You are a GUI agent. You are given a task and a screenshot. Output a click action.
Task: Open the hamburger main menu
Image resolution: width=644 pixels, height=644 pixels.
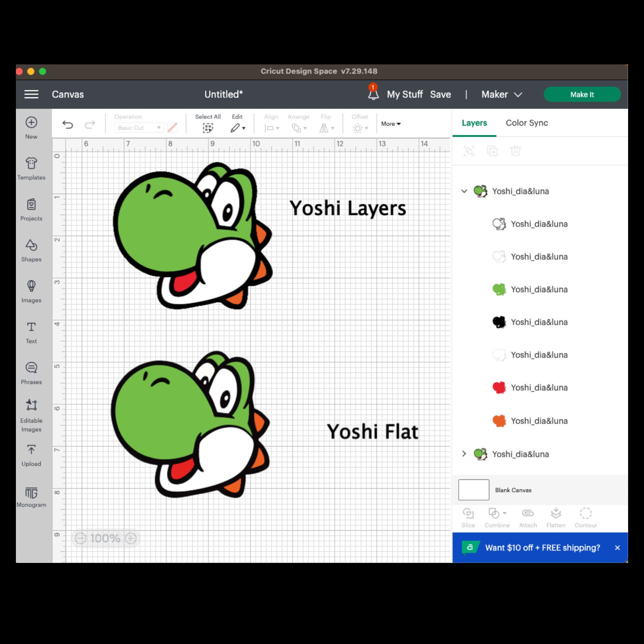(31, 94)
